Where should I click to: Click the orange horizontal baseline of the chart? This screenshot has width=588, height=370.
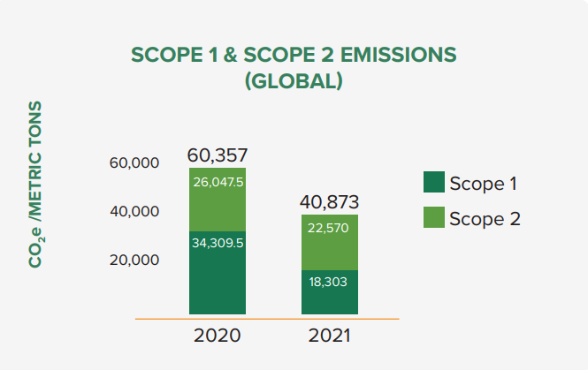click(267, 318)
